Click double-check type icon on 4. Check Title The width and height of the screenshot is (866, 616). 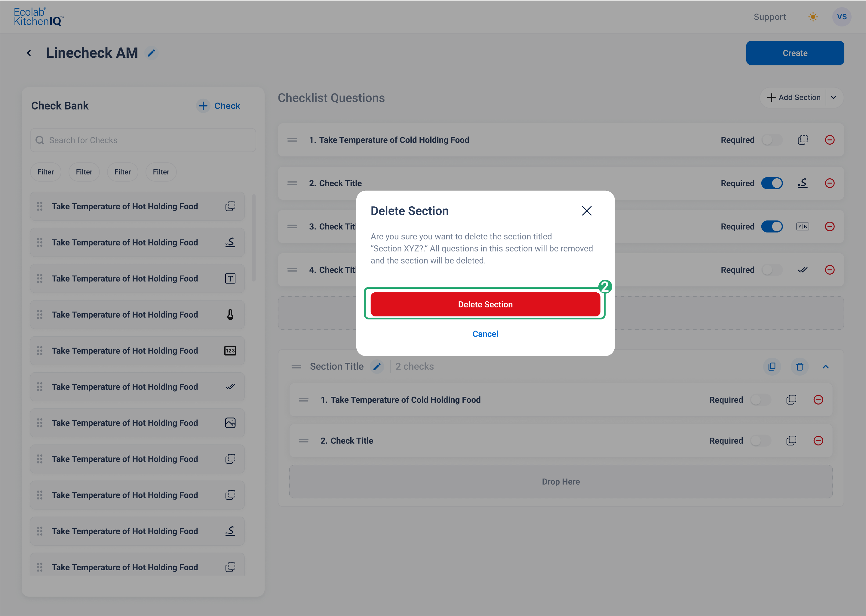tap(802, 270)
